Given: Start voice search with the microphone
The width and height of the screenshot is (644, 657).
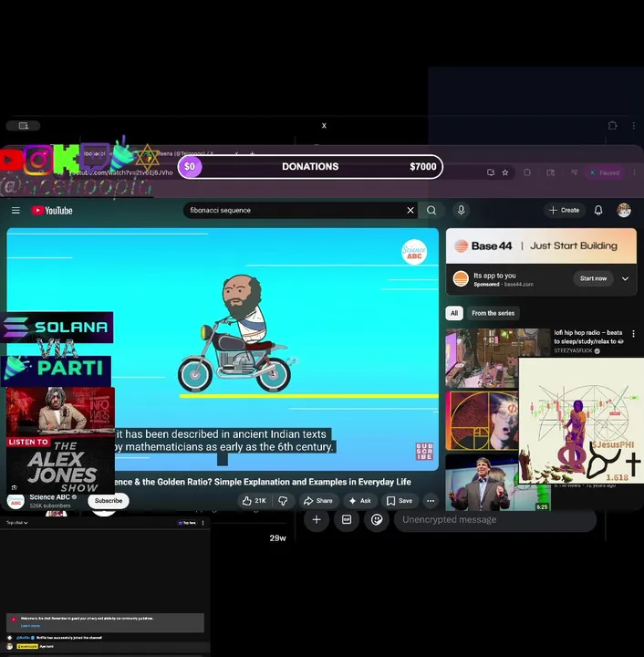Looking at the screenshot, I should [461, 210].
